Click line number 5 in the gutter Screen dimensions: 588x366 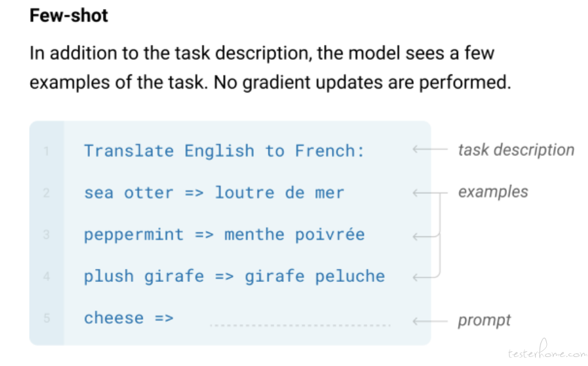click(x=46, y=318)
